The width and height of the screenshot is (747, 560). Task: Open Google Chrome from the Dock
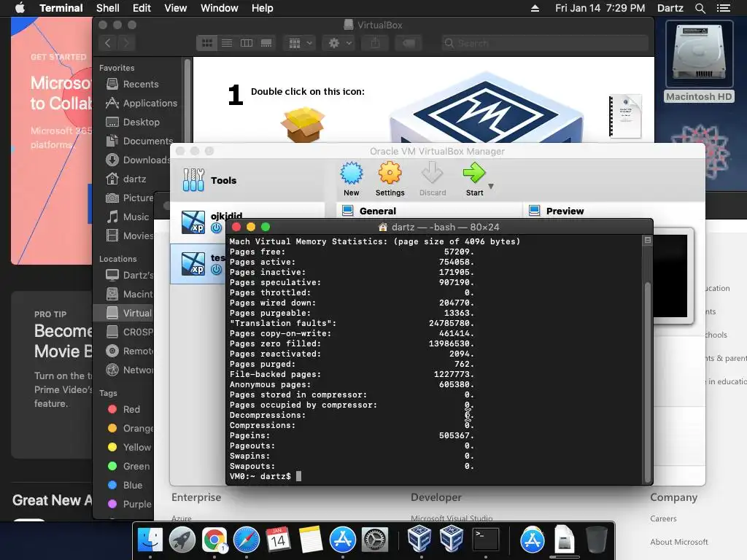tap(214, 540)
